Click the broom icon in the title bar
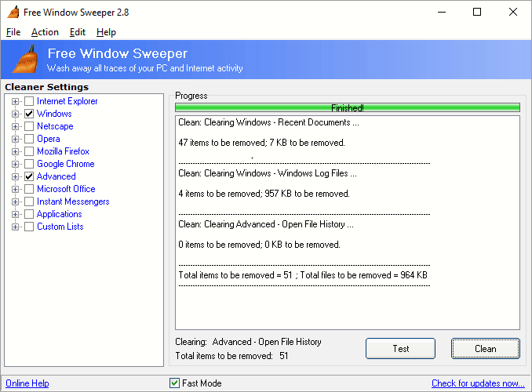 pos(13,13)
